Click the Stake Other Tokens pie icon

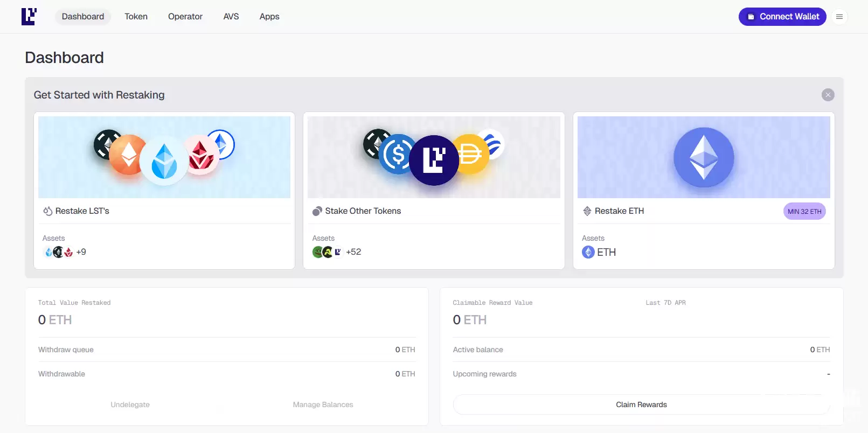(317, 211)
